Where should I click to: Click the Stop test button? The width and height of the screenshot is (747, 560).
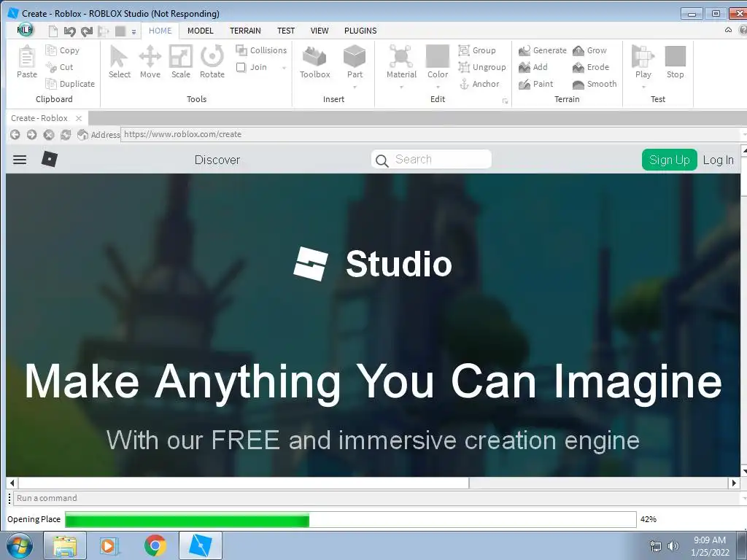[675, 62]
